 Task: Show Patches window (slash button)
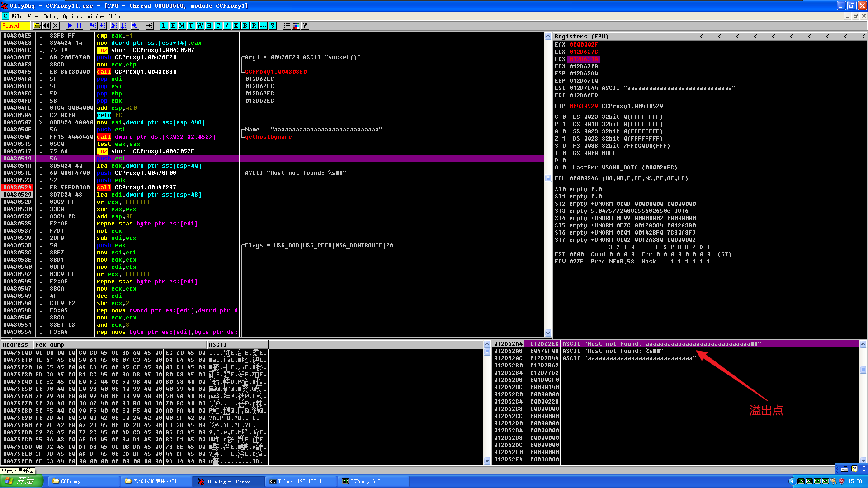pos(227,26)
